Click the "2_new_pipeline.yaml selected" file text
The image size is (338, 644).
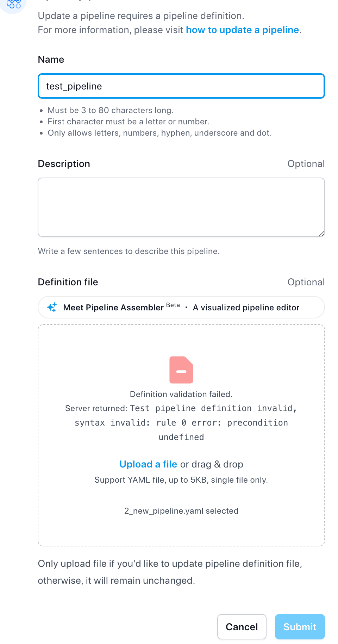[x=181, y=511]
